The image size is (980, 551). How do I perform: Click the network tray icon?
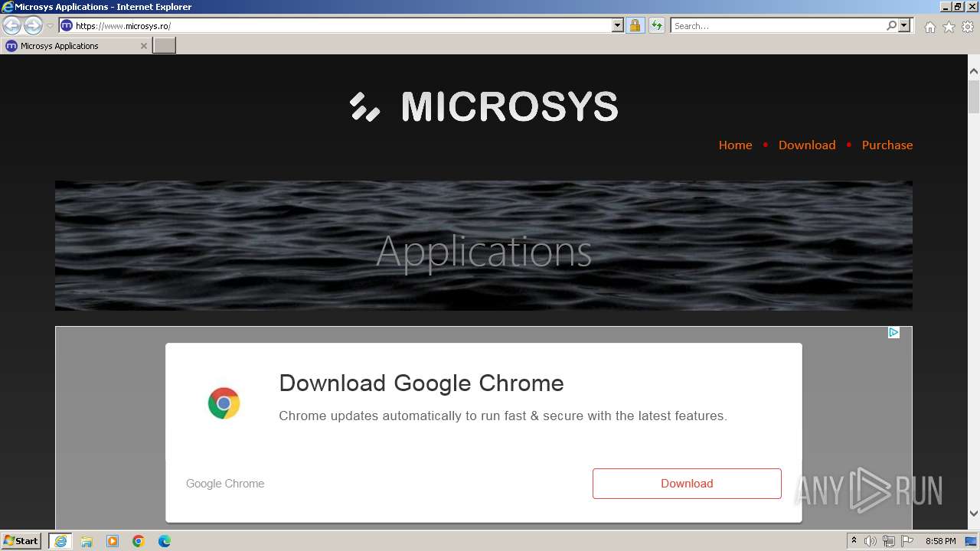889,541
